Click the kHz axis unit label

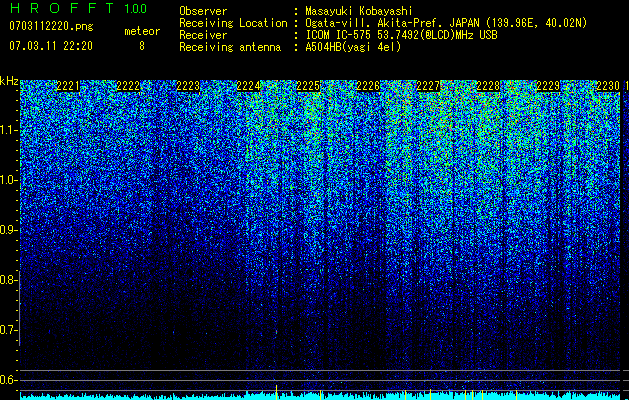point(9,81)
